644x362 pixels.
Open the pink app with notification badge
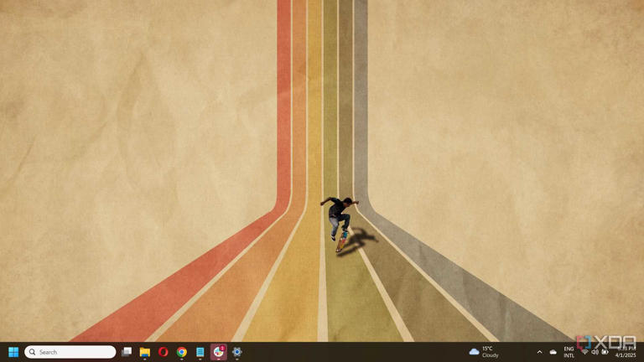tap(219, 352)
